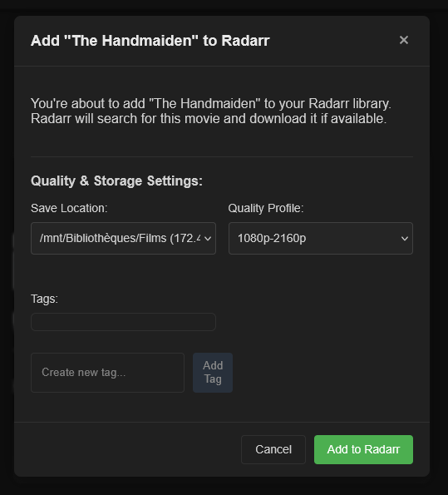Click the dialog title Add "The Handmaiden" to Radarr
Screen dimensions: 448x495
point(150,41)
